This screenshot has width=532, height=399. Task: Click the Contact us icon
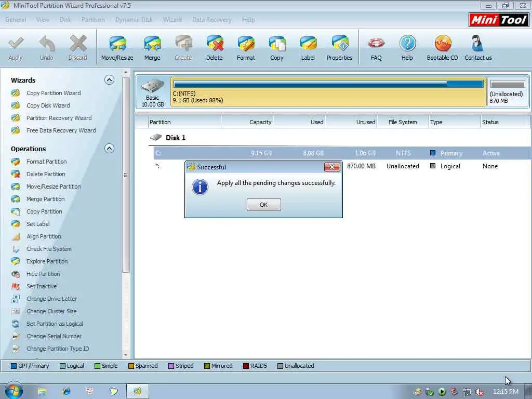coord(478,48)
